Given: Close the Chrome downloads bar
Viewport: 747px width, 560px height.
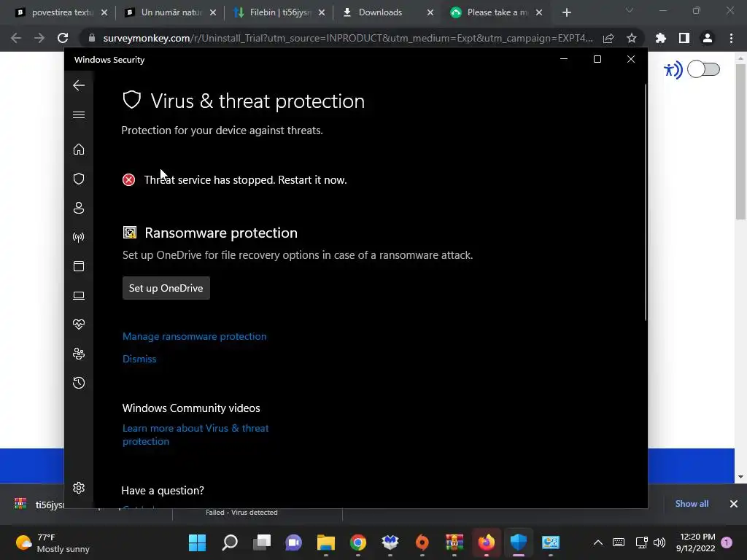Looking at the screenshot, I should coord(734,504).
